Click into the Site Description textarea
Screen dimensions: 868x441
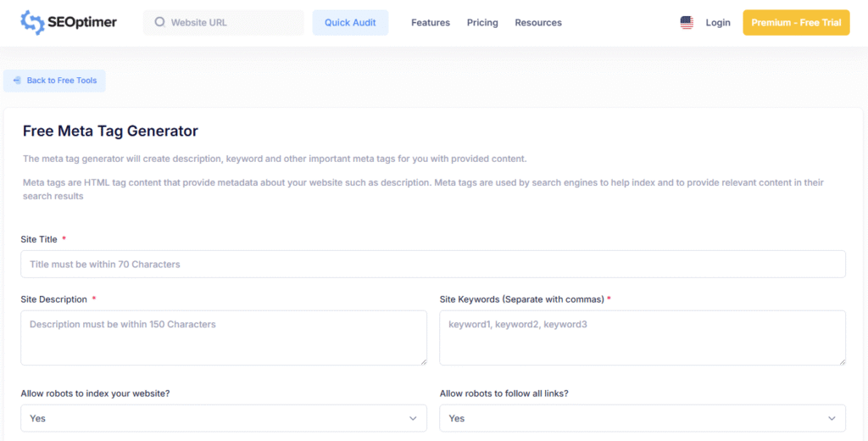[224, 338]
